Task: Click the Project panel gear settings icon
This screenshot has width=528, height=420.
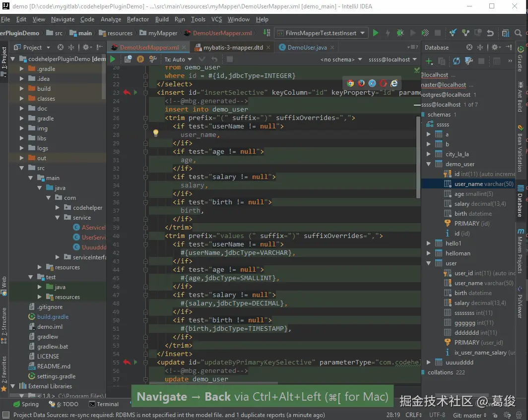Action: 85,48
